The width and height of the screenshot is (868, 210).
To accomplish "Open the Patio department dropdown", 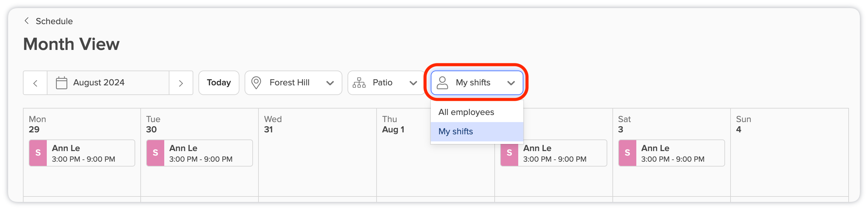I will coord(386,83).
